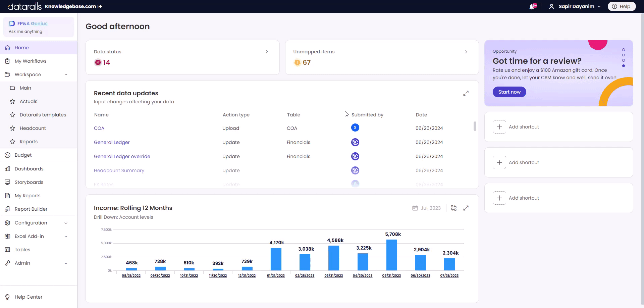Go to Dashboards in sidebar
The height and width of the screenshot is (308, 644).
coord(29,169)
